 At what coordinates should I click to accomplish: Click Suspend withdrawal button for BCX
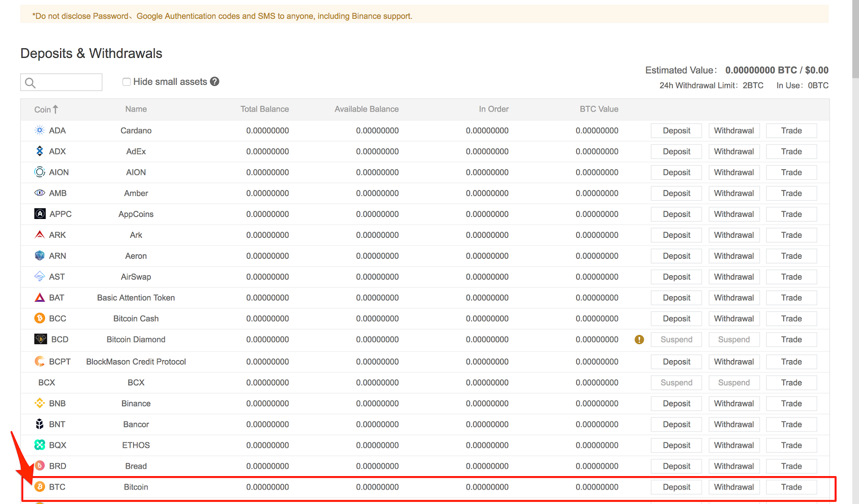coord(734,383)
